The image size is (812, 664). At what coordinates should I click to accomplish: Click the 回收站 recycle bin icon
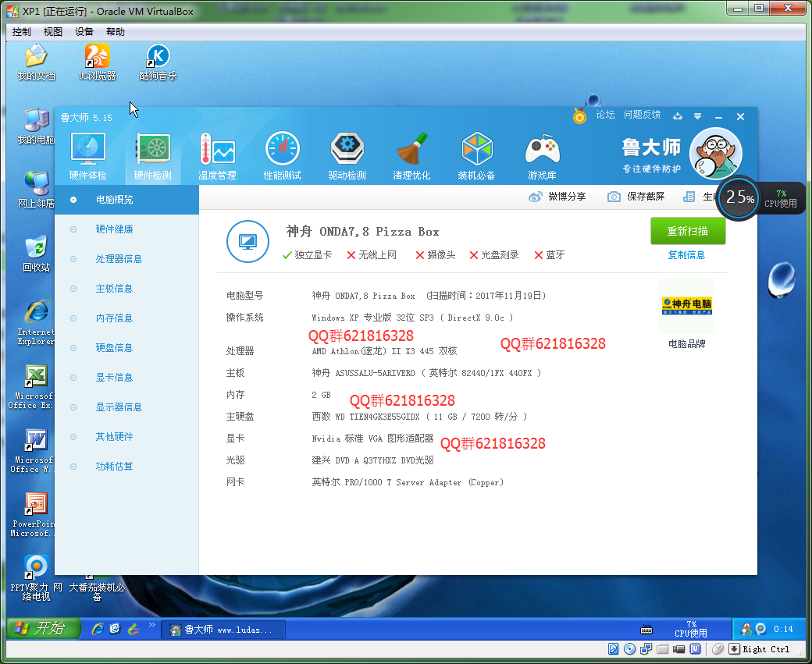point(36,254)
